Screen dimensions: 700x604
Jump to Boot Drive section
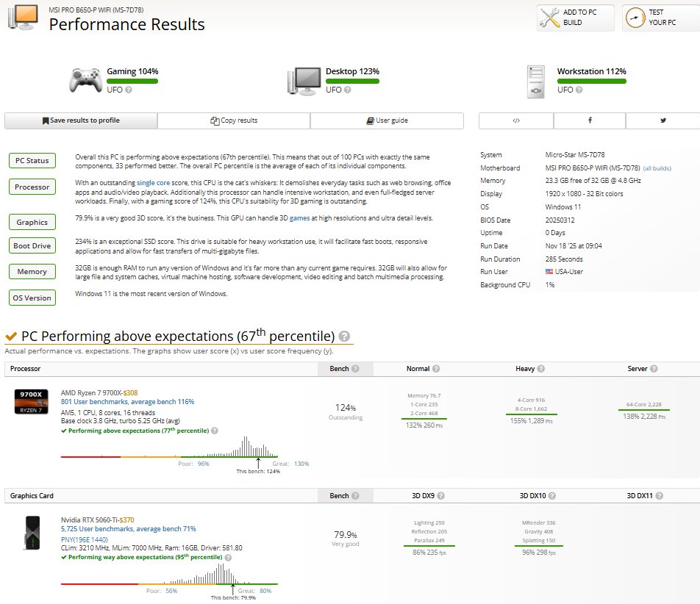click(x=32, y=246)
